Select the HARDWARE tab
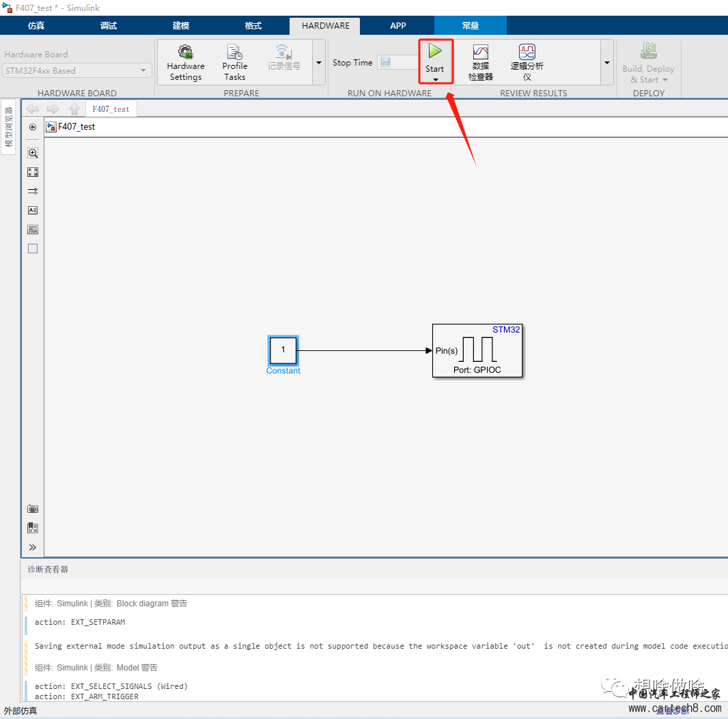This screenshot has height=719, width=728. click(x=326, y=26)
